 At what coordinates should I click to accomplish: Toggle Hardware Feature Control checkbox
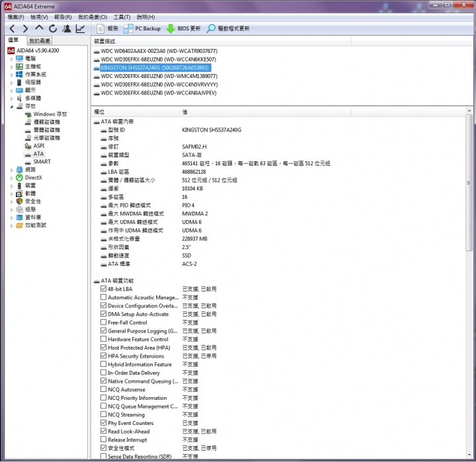pos(104,339)
